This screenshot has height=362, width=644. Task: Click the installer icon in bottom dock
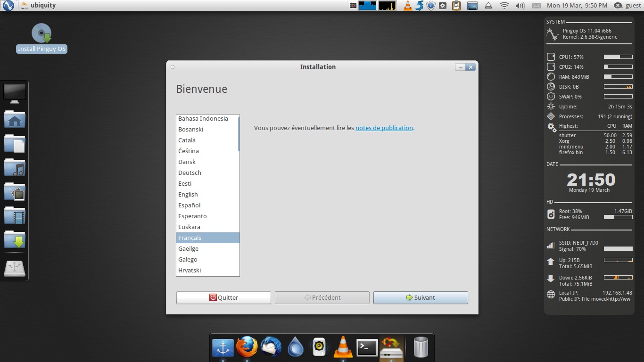coord(391,347)
